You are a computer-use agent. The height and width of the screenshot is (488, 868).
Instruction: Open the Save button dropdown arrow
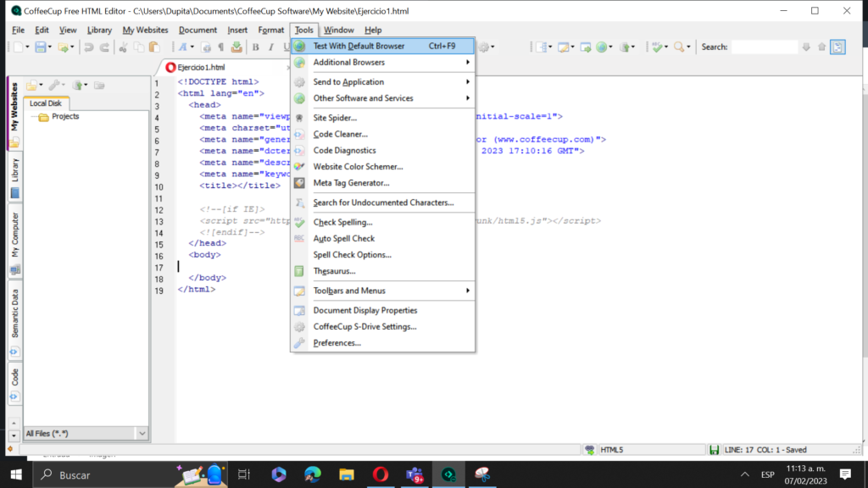48,47
